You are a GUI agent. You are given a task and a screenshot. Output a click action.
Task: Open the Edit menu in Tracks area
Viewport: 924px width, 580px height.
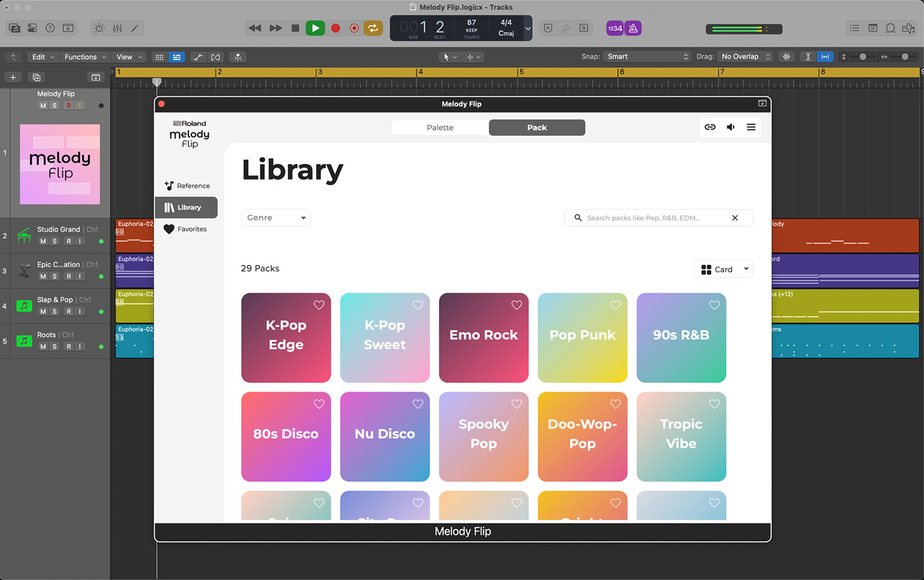click(x=43, y=57)
